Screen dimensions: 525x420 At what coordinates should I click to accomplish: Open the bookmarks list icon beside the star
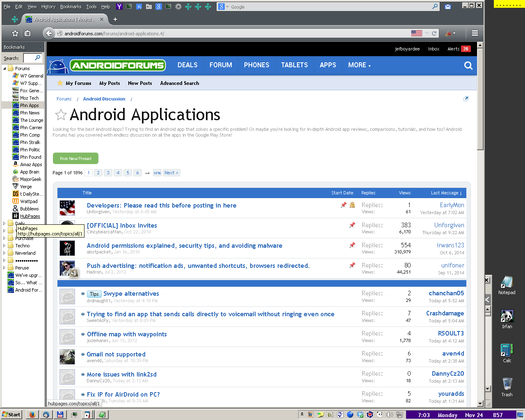[x=27, y=33]
